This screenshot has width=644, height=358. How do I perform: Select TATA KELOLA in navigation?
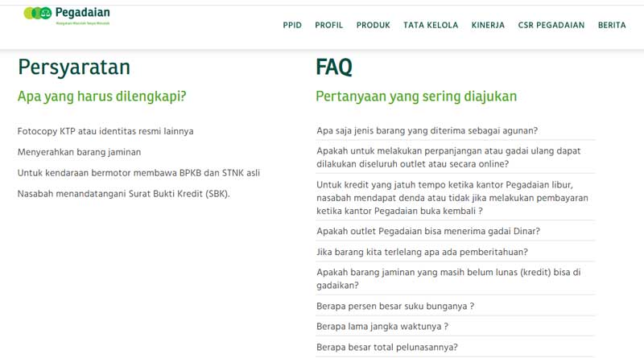tap(431, 25)
